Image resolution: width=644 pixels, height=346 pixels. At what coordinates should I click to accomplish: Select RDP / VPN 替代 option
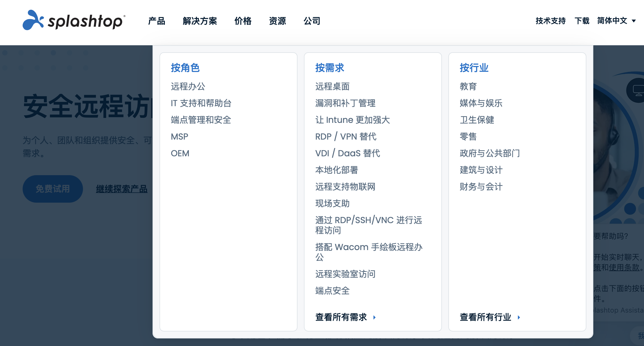click(x=346, y=137)
